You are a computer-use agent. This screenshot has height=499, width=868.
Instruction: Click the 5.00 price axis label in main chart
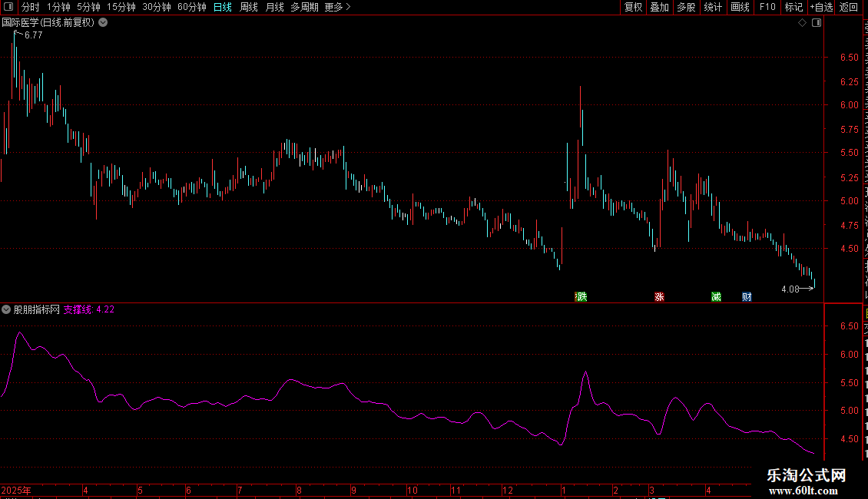tap(849, 201)
